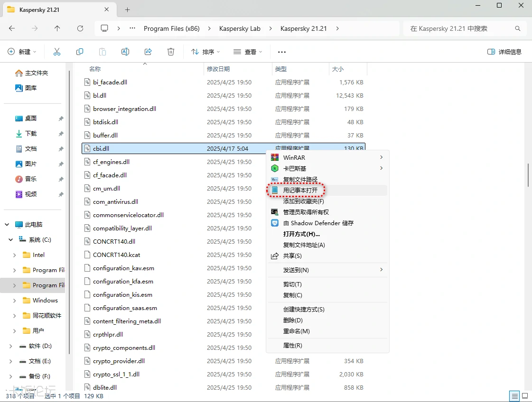Toggle the 详细信息 details pane
The width and height of the screenshot is (532, 402).
point(504,52)
